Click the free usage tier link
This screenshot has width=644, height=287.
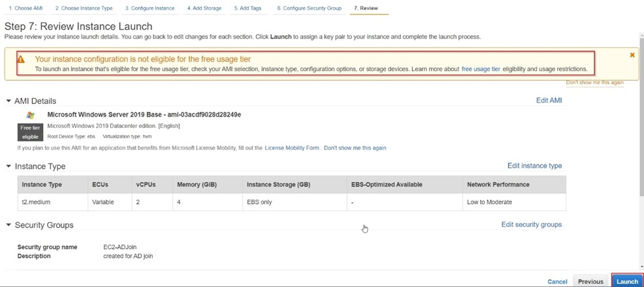click(x=481, y=69)
